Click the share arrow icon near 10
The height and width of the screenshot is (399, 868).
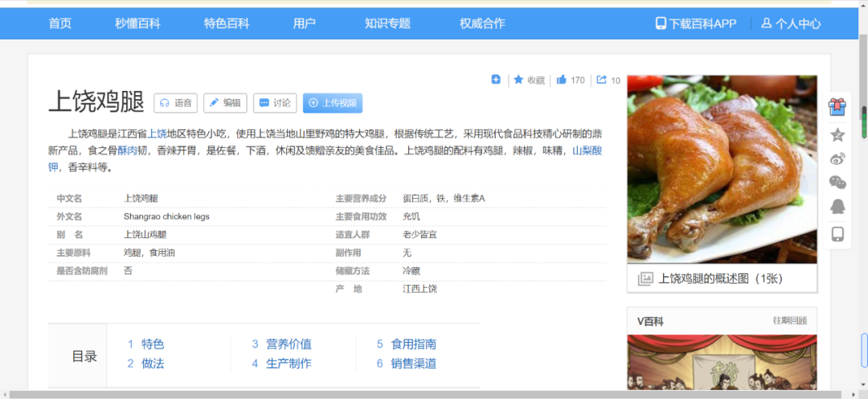[x=601, y=80]
